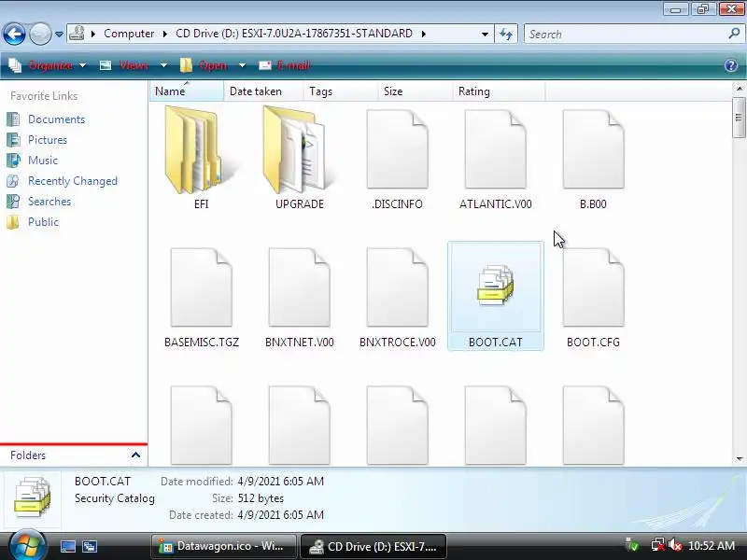The width and height of the screenshot is (747, 560).
Task: Sort by the Size column header
Action: tap(415, 91)
